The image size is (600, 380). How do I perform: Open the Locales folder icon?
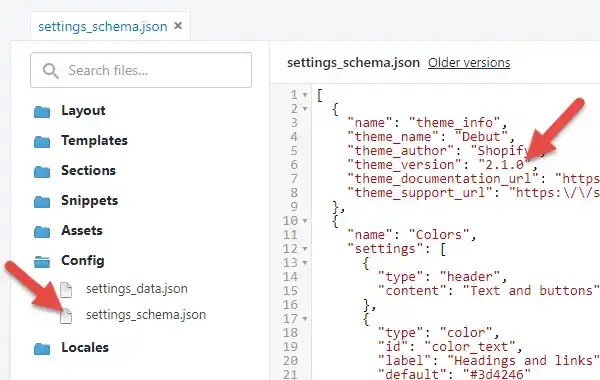point(42,349)
